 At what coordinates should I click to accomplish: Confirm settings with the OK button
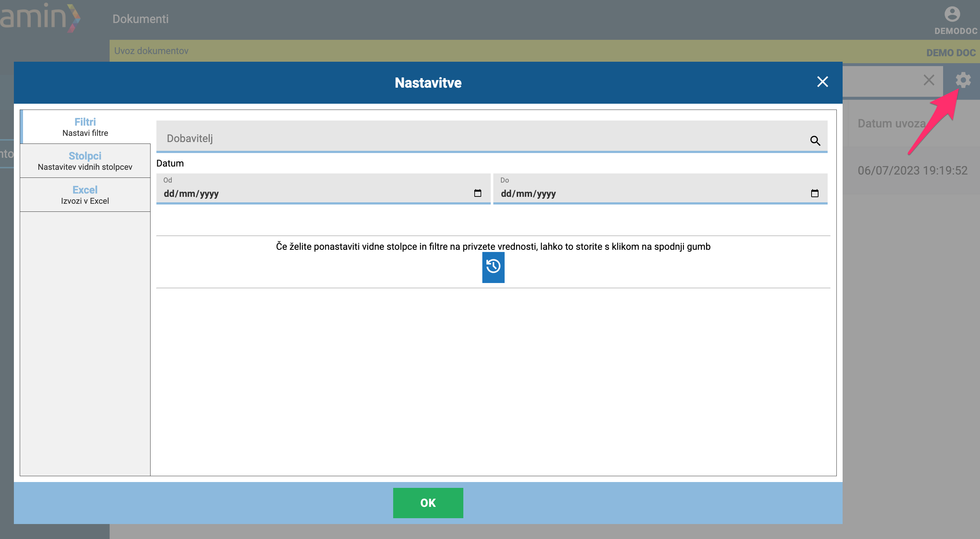[428, 502]
